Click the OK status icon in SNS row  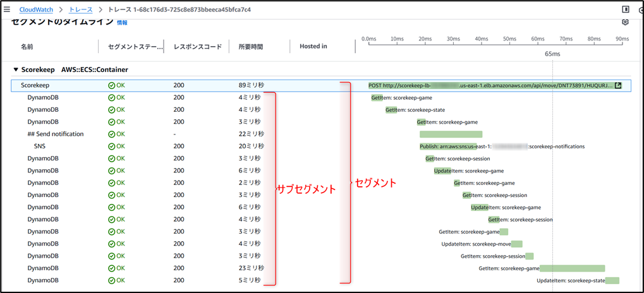(112, 146)
